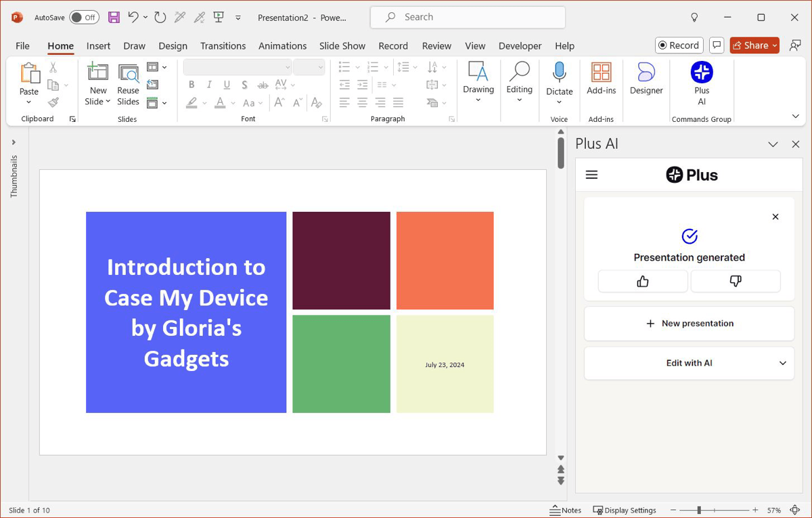Click the Dictate microphone icon
The width and height of the screenshot is (812, 518).
[559, 72]
